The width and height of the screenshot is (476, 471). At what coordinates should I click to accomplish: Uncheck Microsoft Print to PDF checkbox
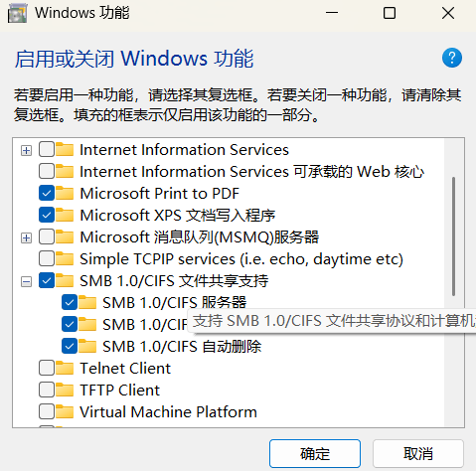point(47,193)
